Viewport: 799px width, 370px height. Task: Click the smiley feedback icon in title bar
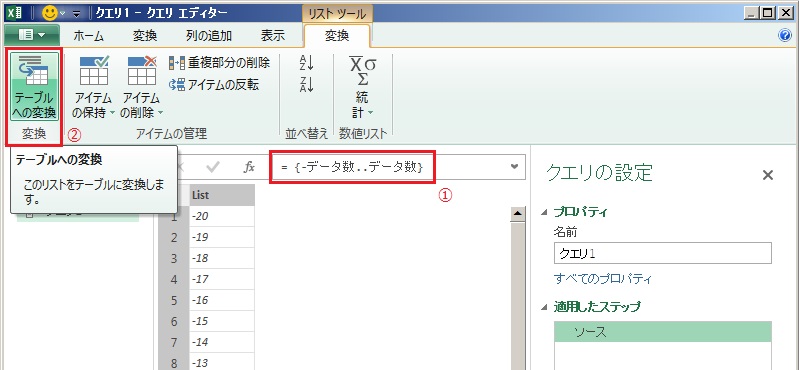coord(50,12)
